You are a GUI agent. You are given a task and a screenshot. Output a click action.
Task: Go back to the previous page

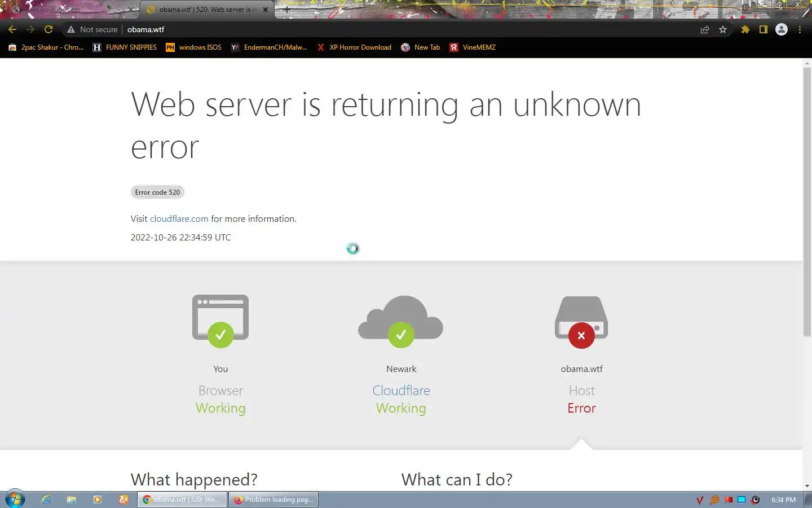click(x=12, y=29)
